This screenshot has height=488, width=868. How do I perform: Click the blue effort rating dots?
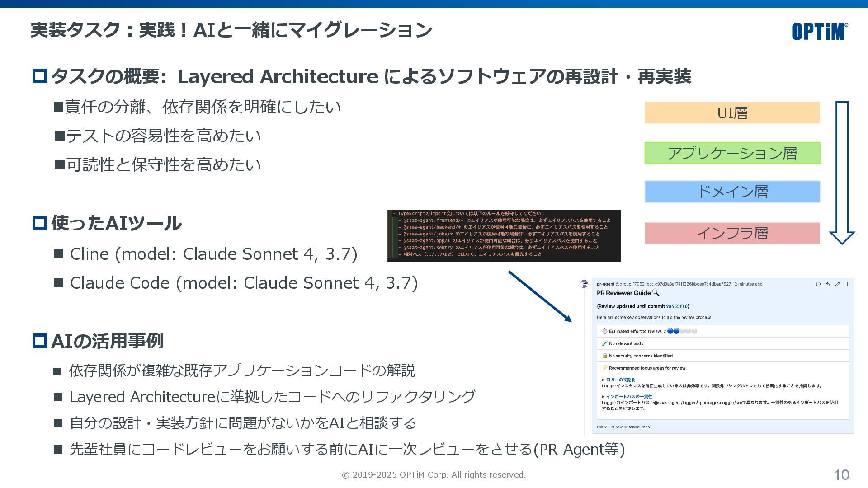coord(673,331)
